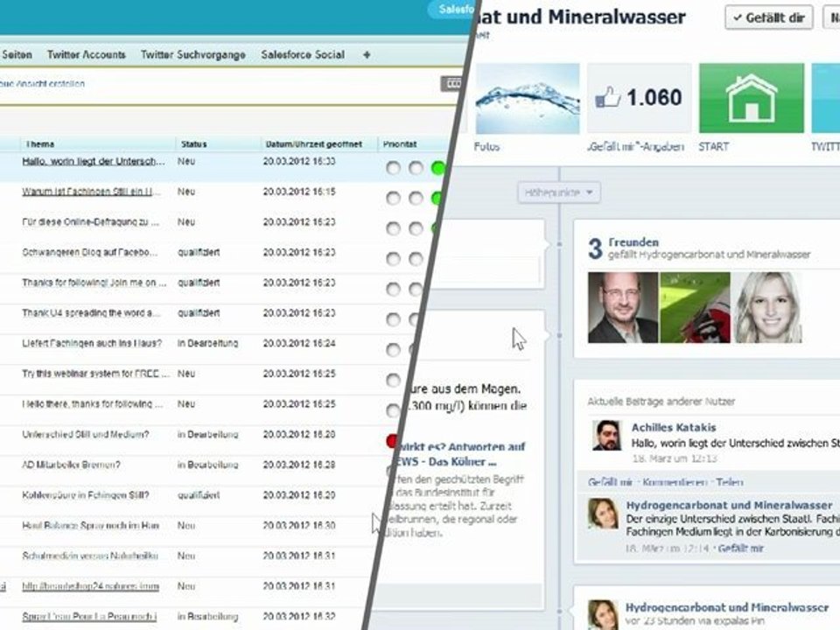Like the Hydrogencarbonat reply comment
The height and width of the screenshot is (630, 840).
coord(741,549)
